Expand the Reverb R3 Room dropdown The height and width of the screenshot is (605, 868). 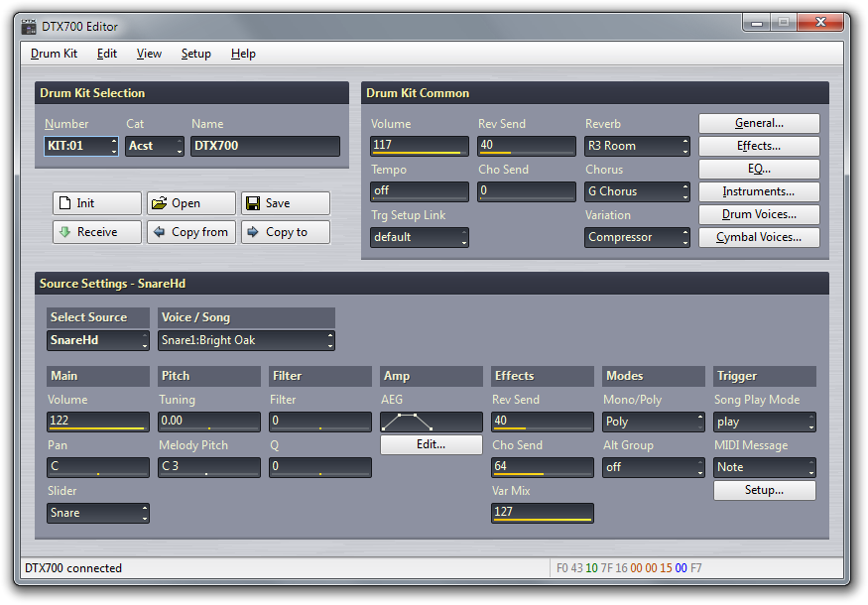[637, 146]
